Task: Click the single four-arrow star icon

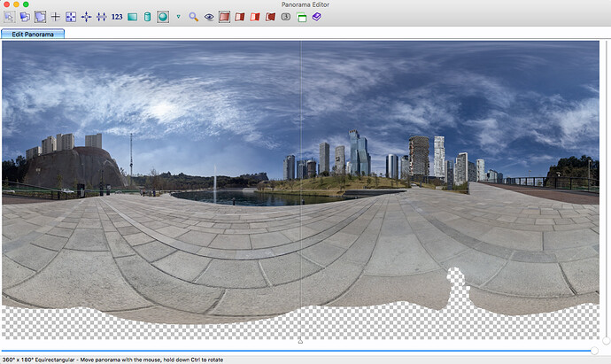Action: coord(86,17)
